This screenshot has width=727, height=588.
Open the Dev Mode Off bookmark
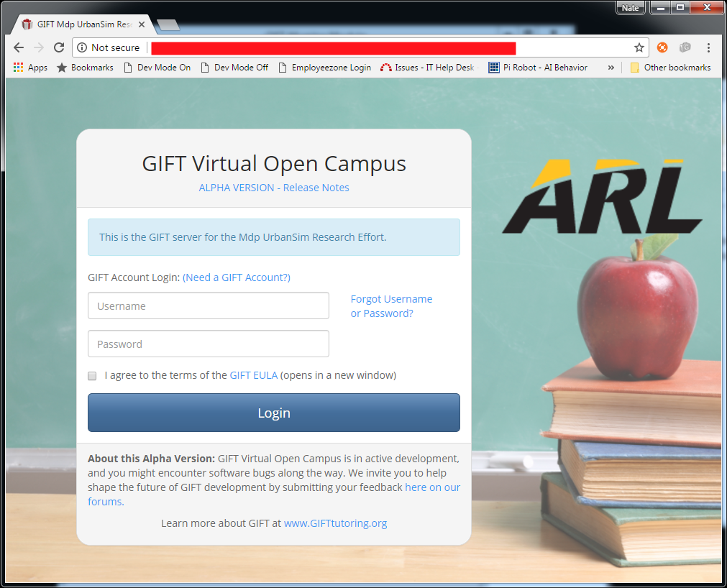(234, 68)
